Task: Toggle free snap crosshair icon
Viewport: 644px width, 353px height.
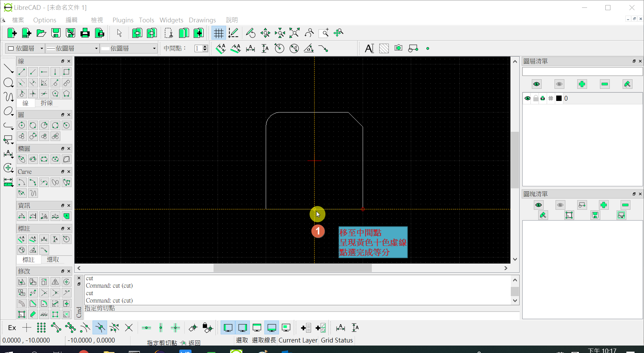Action: [27, 328]
